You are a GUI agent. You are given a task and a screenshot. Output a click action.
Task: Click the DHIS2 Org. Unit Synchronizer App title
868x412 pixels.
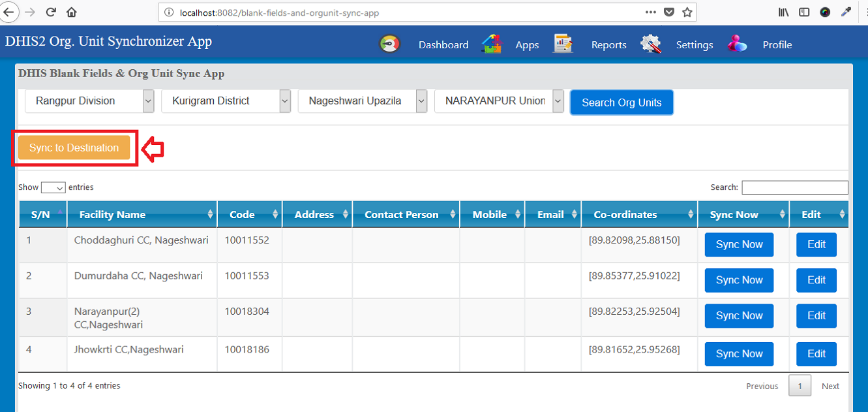tap(108, 41)
